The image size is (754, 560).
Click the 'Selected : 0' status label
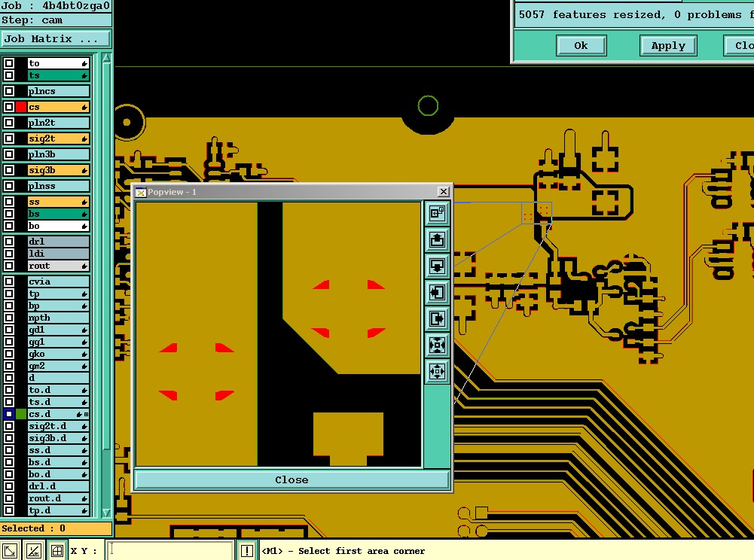[56, 528]
